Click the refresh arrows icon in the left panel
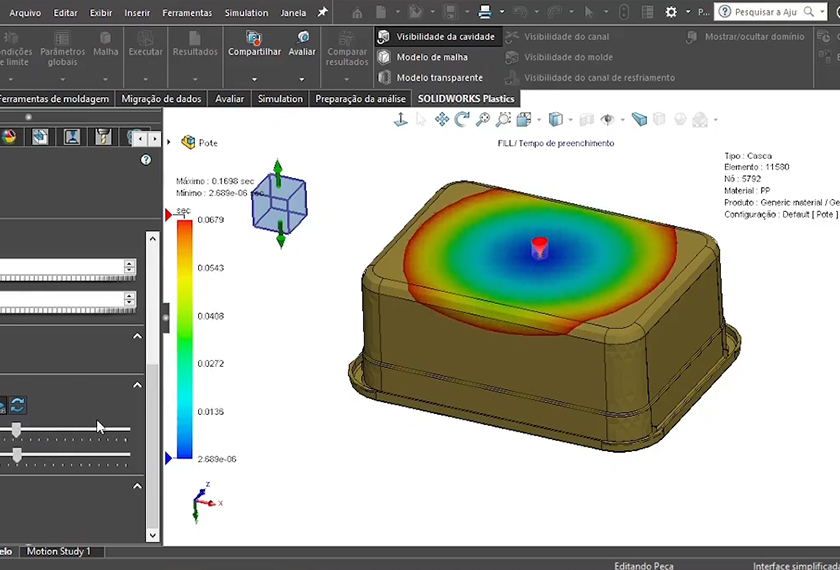The width and height of the screenshot is (840, 570). click(17, 405)
